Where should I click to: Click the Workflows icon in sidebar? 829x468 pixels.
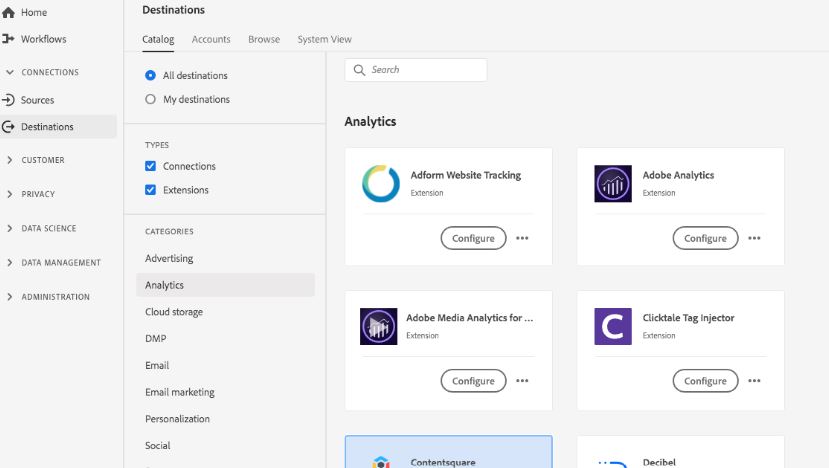coord(8,39)
